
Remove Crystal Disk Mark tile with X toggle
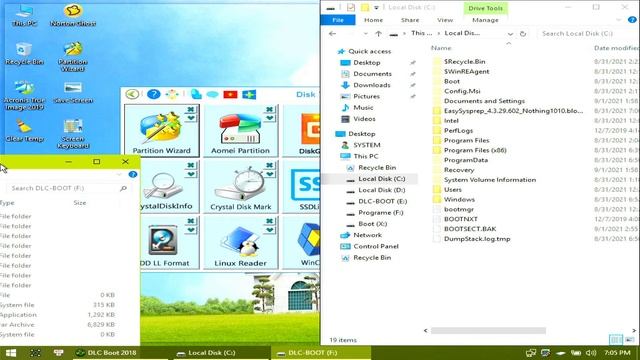click(x=269, y=165)
